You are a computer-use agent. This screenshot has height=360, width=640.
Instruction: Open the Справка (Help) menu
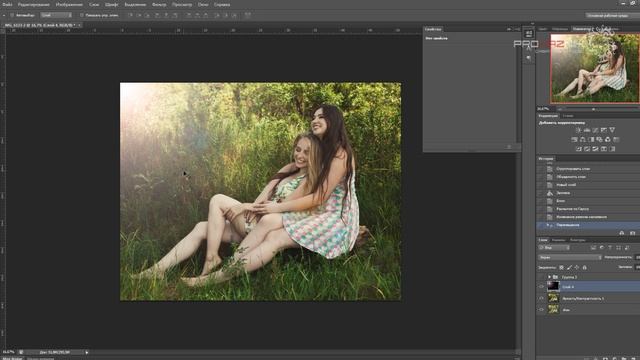[x=222, y=4]
